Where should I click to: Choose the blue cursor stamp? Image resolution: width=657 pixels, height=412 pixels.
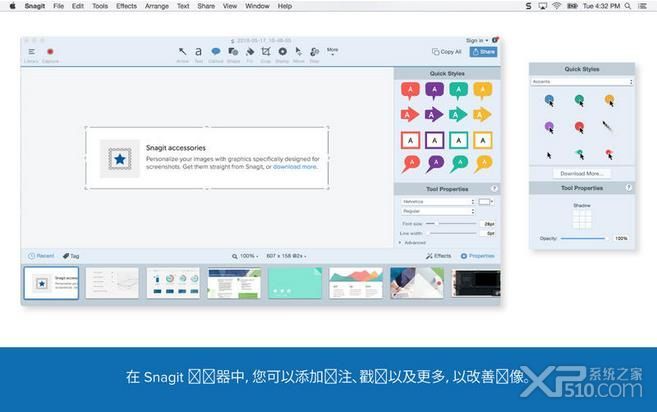pyautogui.click(x=549, y=101)
